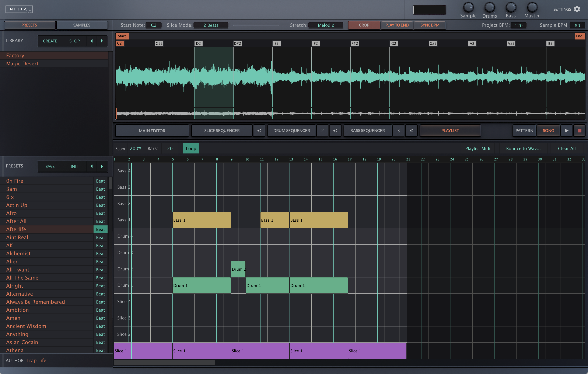This screenshot has width=588, height=374.
Task: Select the D2 slice marker
Action: [x=198, y=44]
